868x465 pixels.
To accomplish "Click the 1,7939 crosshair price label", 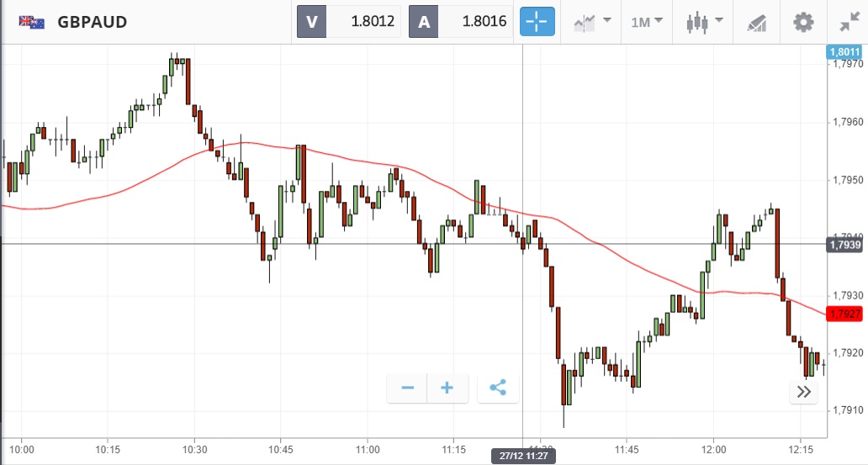I will [x=844, y=245].
